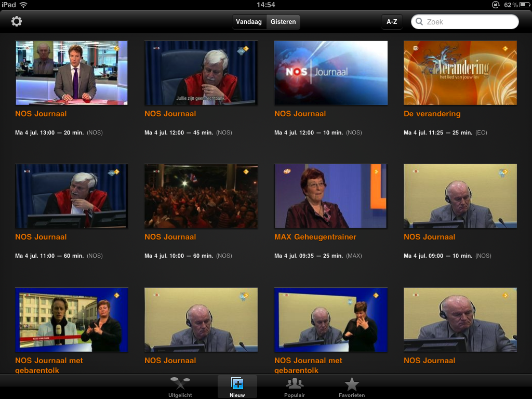Open the thumbnail subtitled 'Jullie zijn geen rechtbank'
The image size is (532, 399).
tap(201, 73)
